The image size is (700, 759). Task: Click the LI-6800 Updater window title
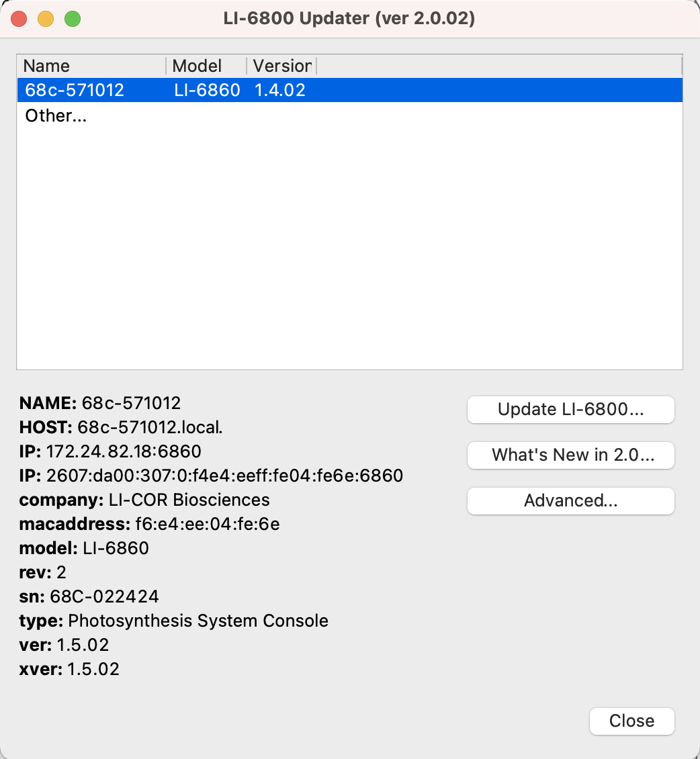click(x=349, y=19)
